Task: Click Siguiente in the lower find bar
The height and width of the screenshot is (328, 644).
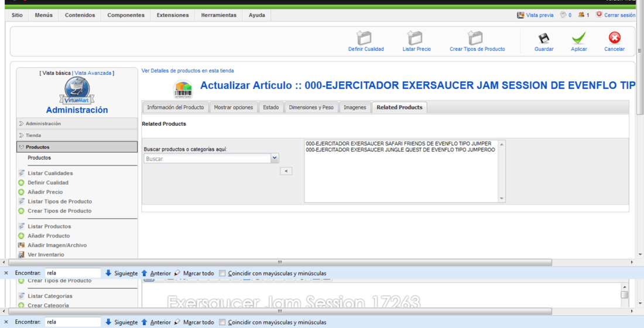Action: (x=122, y=322)
